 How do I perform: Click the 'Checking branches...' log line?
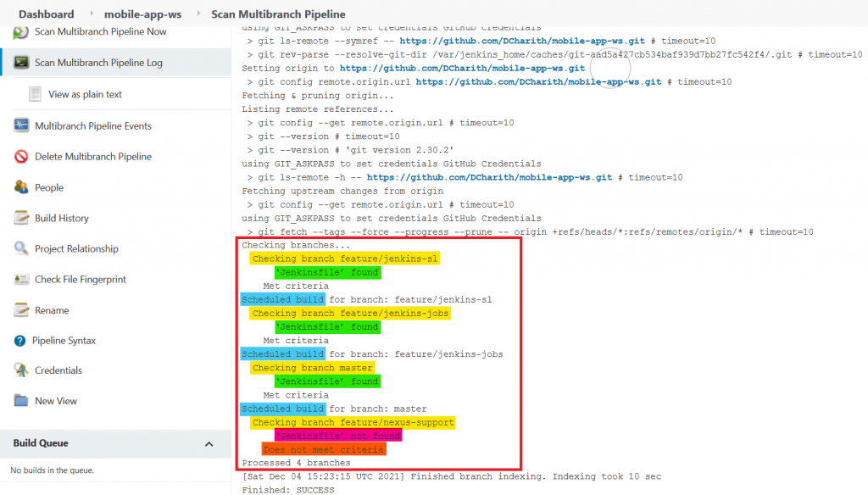(x=296, y=245)
